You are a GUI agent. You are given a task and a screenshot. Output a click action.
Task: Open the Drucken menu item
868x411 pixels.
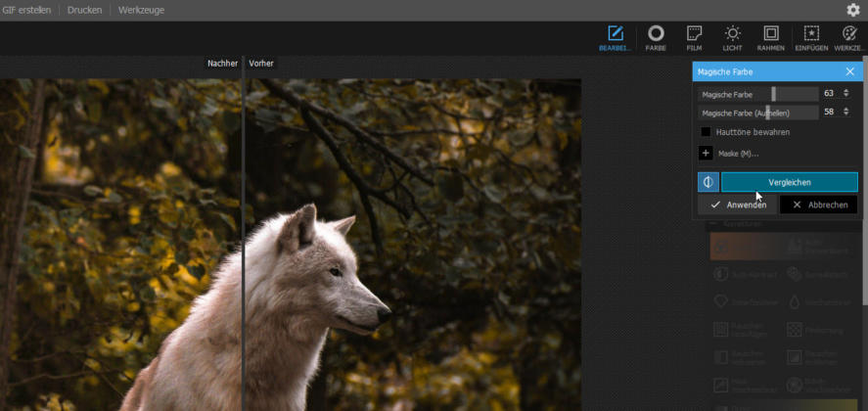(x=85, y=10)
